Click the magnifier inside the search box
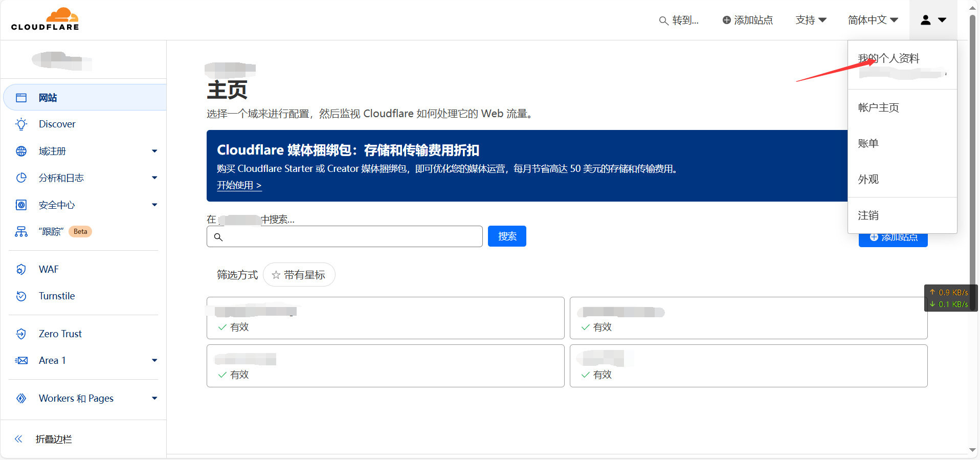Viewport: 980px width, 460px height. click(x=218, y=237)
